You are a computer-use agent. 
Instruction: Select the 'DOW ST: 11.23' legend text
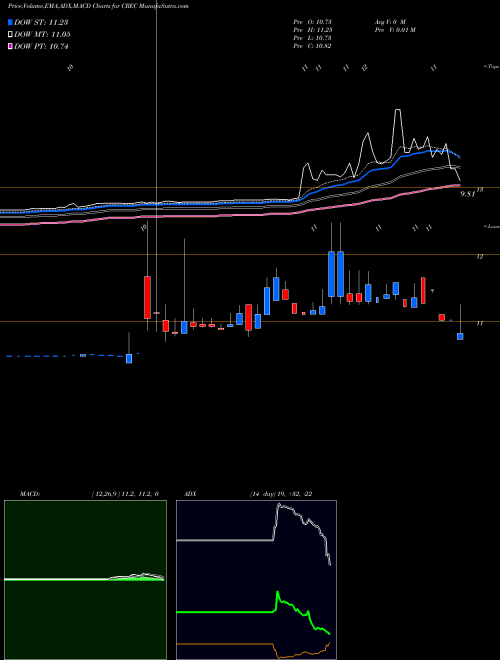41,22
